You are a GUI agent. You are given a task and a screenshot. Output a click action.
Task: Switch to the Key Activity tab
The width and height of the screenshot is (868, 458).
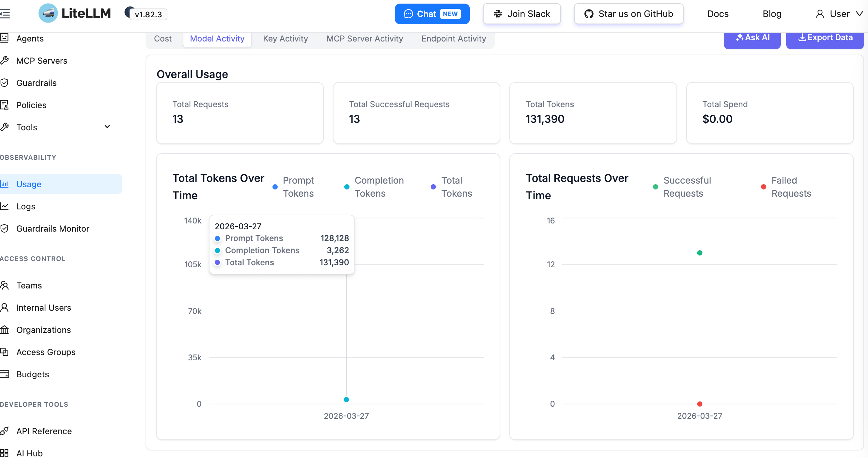pos(285,39)
